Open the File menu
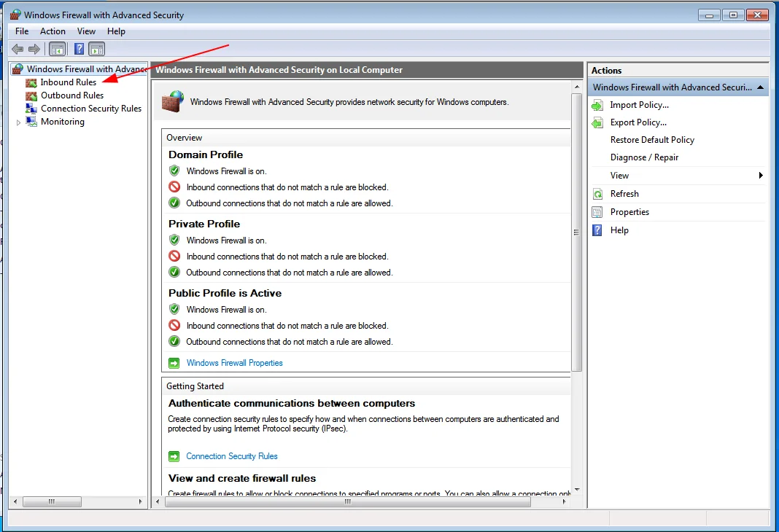This screenshot has width=779, height=532. (x=22, y=31)
